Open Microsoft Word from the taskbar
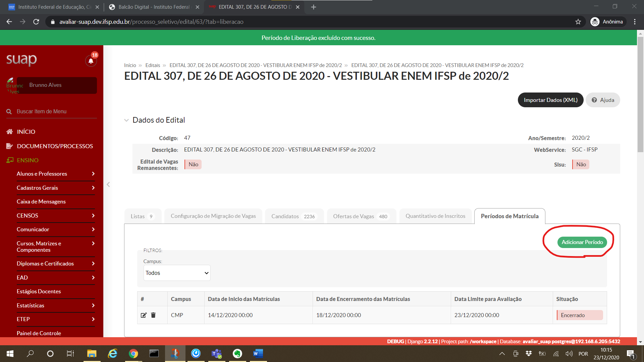 click(x=258, y=354)
